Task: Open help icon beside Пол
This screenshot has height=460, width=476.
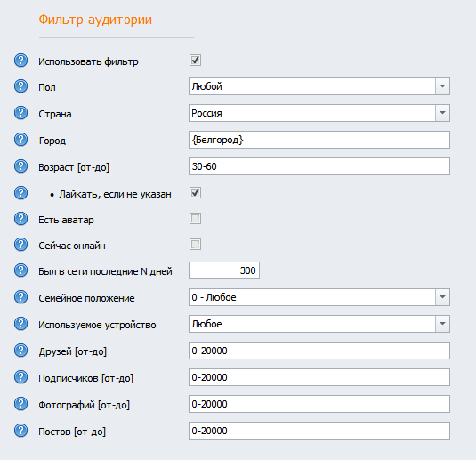Action: click(x=21, y=86)
